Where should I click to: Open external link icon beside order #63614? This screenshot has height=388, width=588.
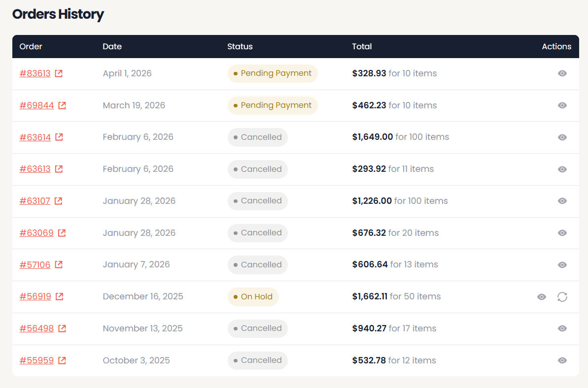point(59,137)
